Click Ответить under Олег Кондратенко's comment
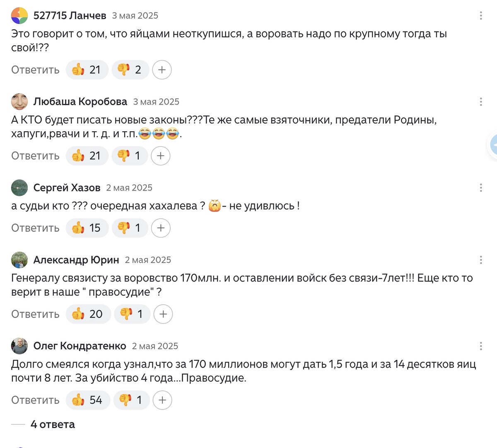 [x=35, y=400]
